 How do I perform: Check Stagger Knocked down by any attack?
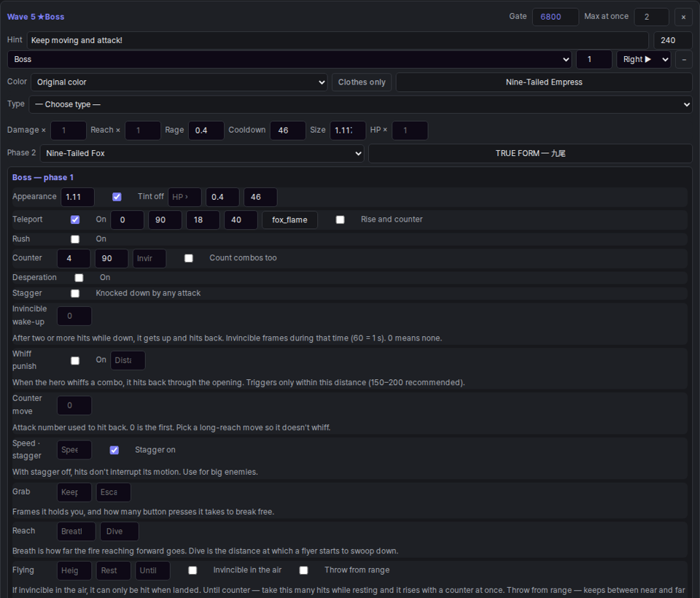[75, 293]
